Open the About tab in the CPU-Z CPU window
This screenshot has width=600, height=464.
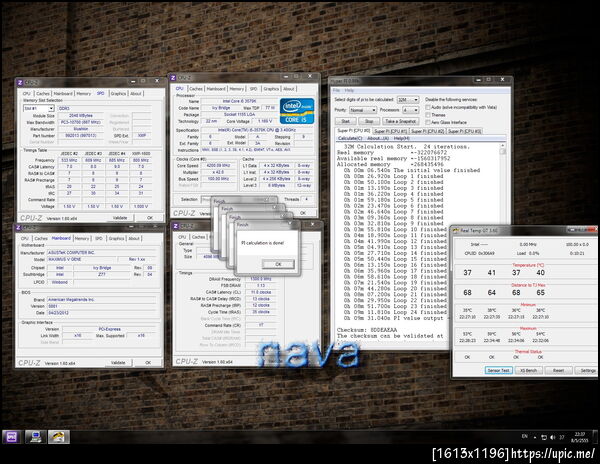[x=289, y=89]
